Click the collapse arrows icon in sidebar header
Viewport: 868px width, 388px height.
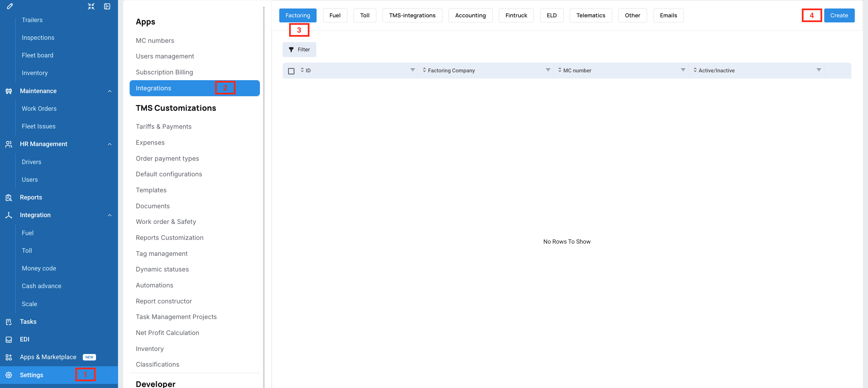click(x=91, y=6)
